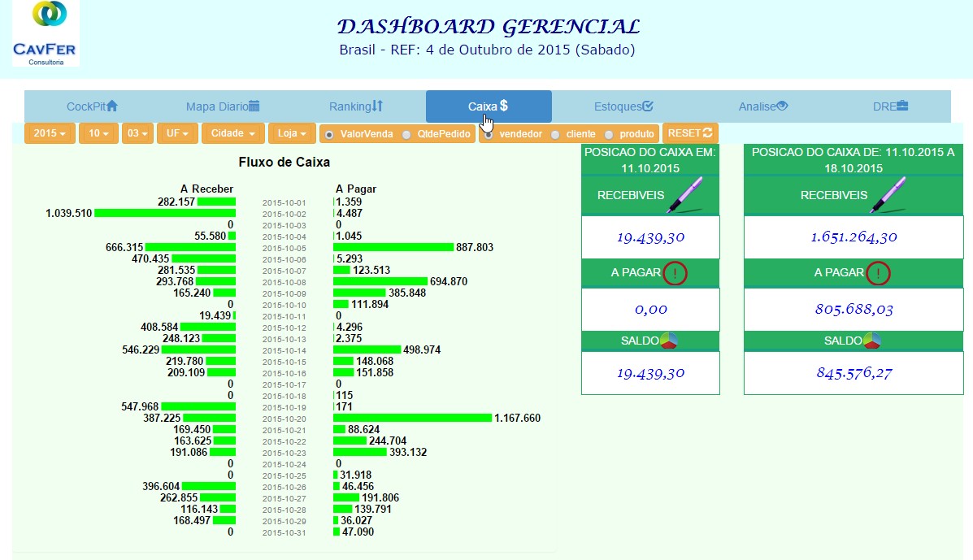Click the check icon beside Estoques

(x=648, y=106)
